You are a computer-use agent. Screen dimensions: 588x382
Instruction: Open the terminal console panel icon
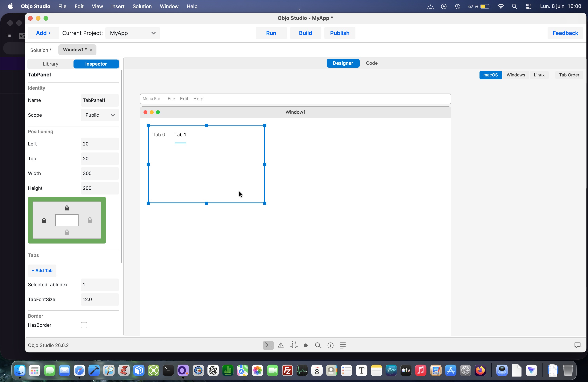tap(268, 345)
